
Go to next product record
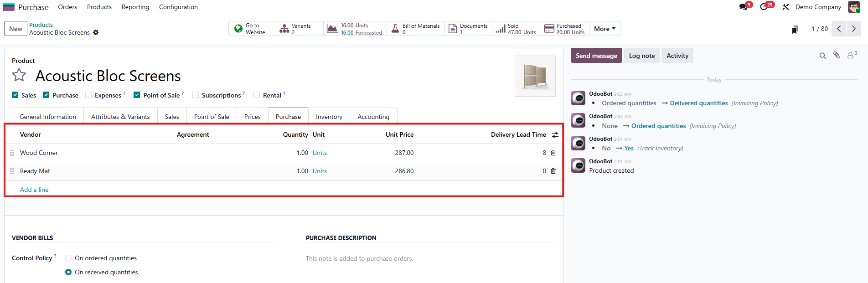coord(854,29)
